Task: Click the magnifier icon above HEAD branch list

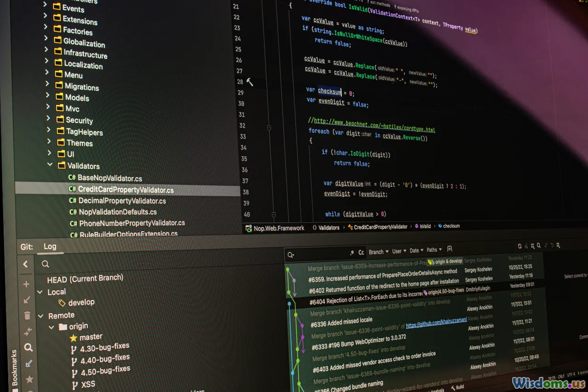Action: coord(45,264)
